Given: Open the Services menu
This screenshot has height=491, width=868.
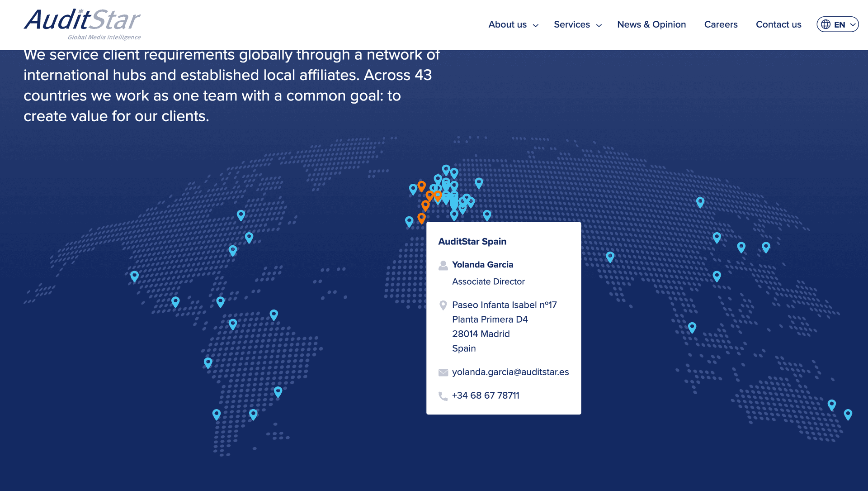Looking at the screenshot, I should [571, 24].
